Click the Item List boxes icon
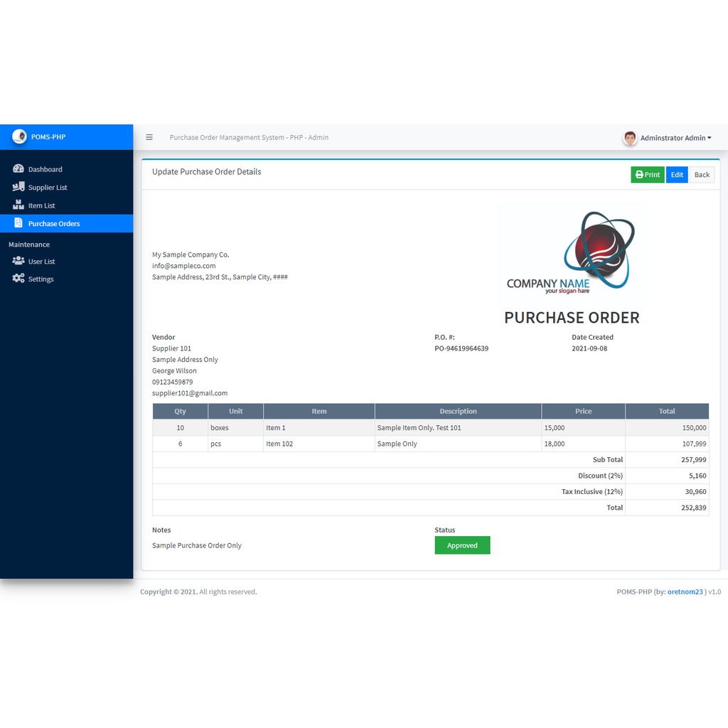The width and height of the screenshot is (728, 728). 18,205
